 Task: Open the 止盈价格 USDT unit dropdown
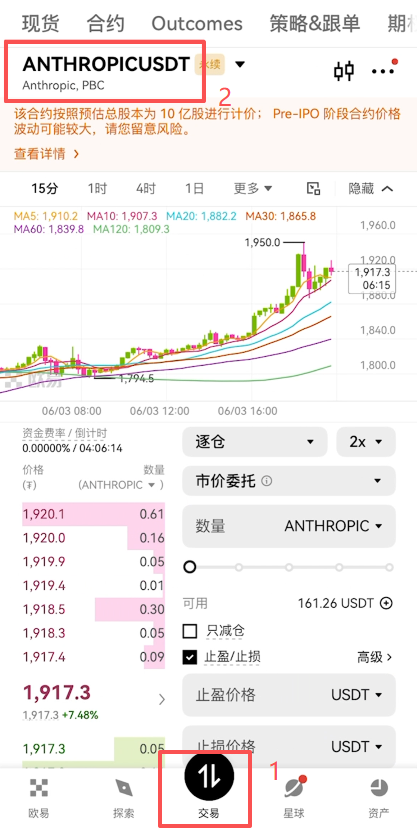click(357, 695)
